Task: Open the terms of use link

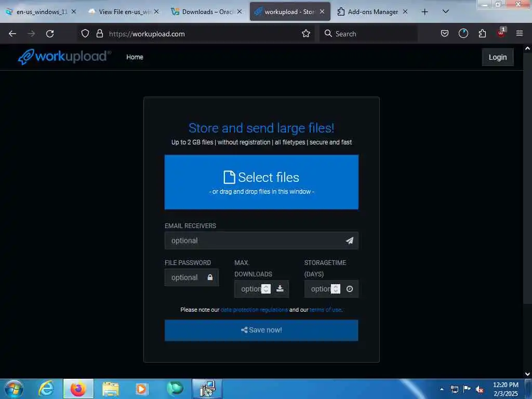Action: 325,310
